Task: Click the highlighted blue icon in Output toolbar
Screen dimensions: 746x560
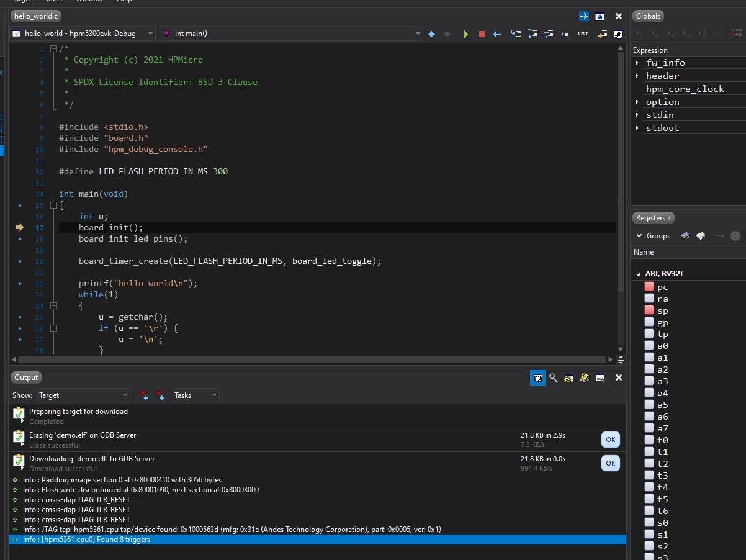Action: click(x=538, y=377)
